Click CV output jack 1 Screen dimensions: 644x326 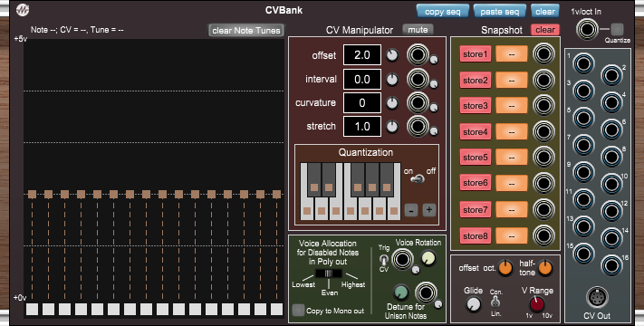583,63
